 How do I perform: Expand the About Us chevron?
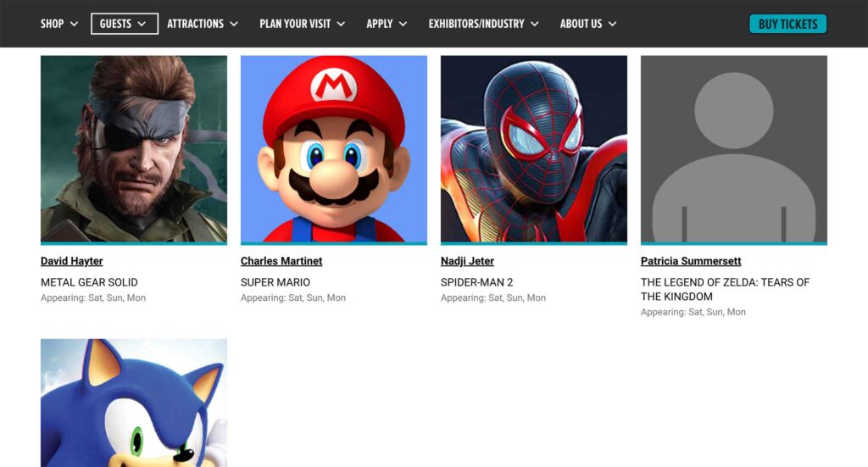coord(612,24)
